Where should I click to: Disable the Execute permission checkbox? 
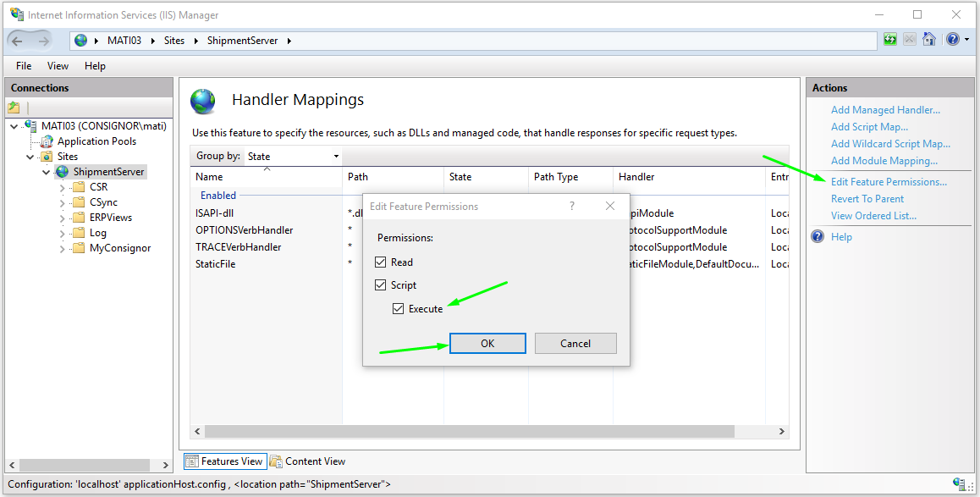click(399, 309)
